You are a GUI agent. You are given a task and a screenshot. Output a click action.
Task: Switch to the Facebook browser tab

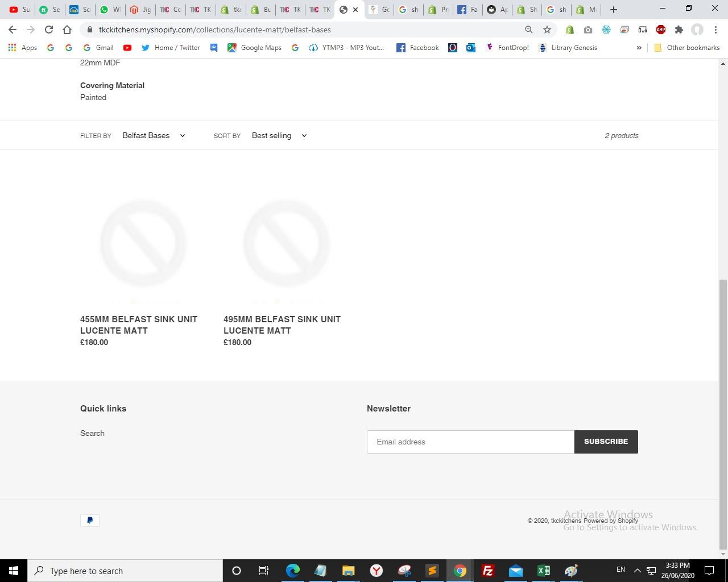pyautogui.click(x=468, y=10)
